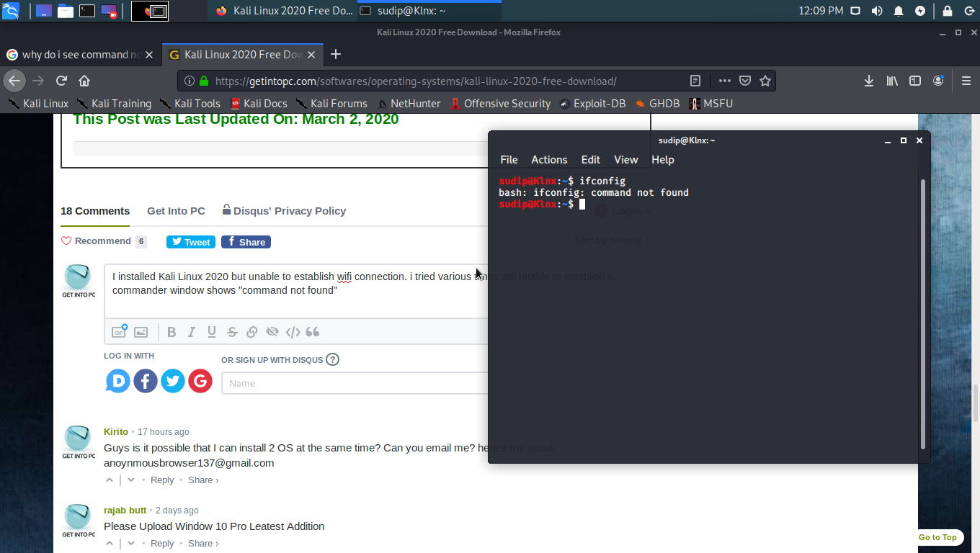Go to Firefox home page icon
Screen dimensions: 980x553
[x=84, y=81]
